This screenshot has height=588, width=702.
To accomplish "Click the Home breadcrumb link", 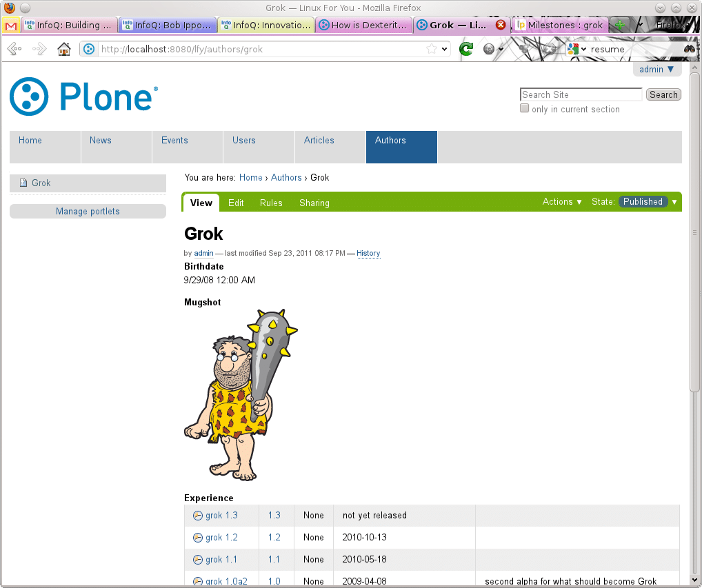I will tap(251, 178).
